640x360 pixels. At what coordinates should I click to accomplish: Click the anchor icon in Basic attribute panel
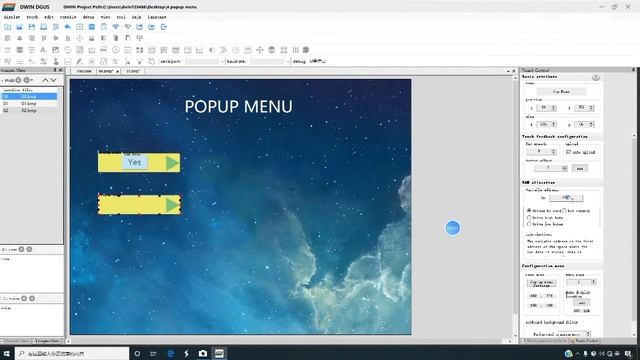click(x=596, y=78)
